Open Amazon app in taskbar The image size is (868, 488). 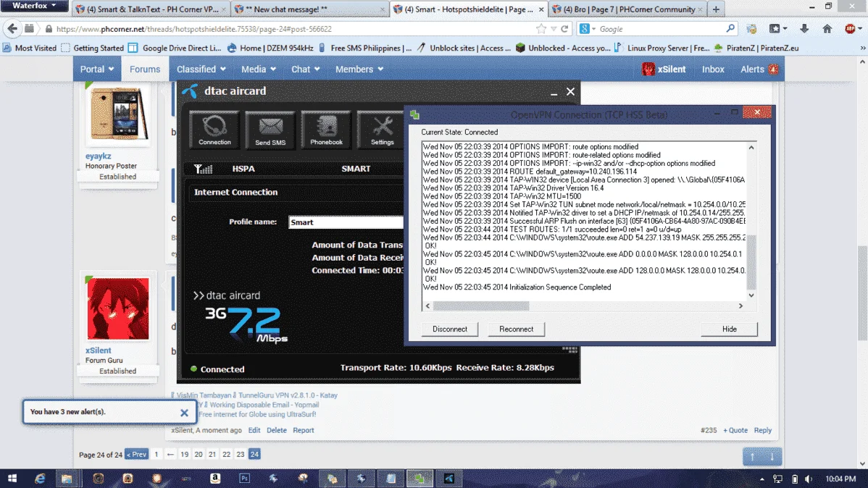click(x=214, y=479)
